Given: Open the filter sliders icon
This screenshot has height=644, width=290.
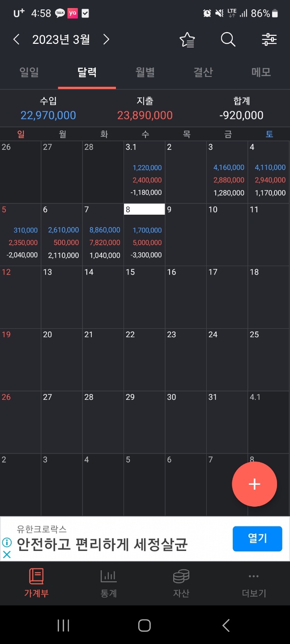Looking at the screenshot, I should 269,40.
